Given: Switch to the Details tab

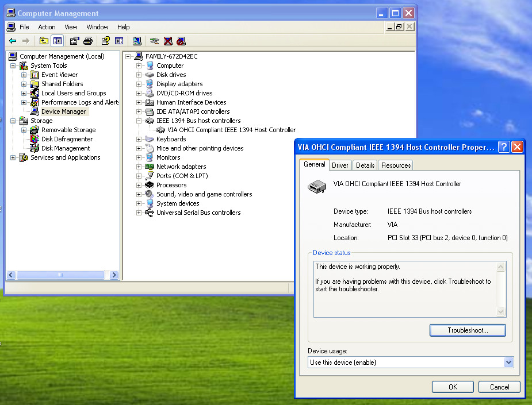Looking at the screenshot, I should (x=365, y=165).
